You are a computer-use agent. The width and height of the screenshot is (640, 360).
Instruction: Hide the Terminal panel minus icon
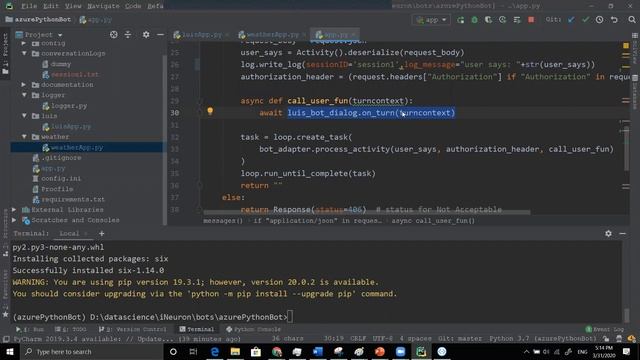[x=622, y=233]
